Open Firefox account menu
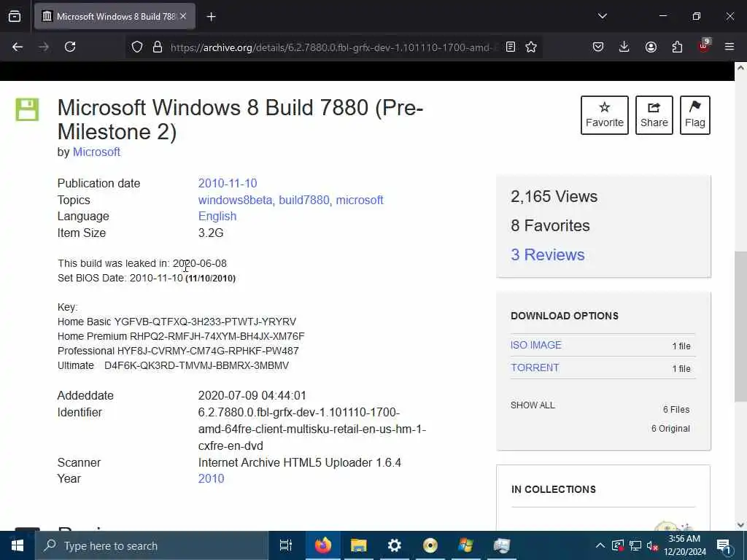The image size is (747, 560). click(x=651, y=47)
